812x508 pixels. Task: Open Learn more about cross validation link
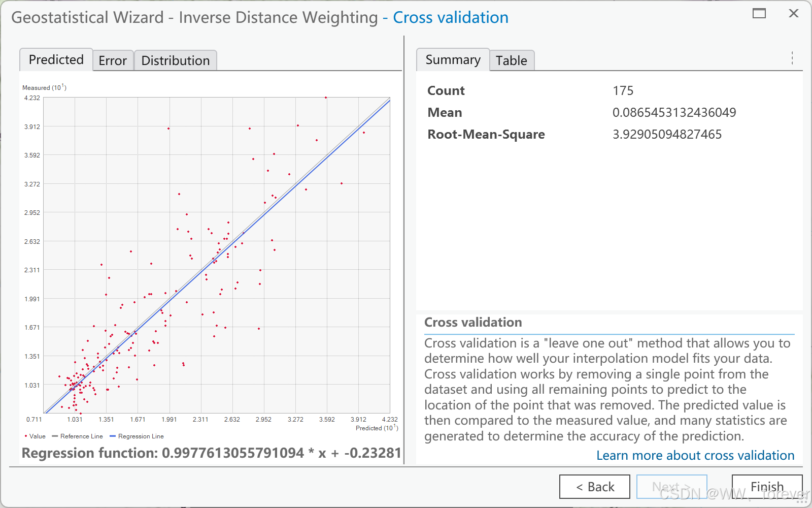pyautogui.click(x=695, y=455)
